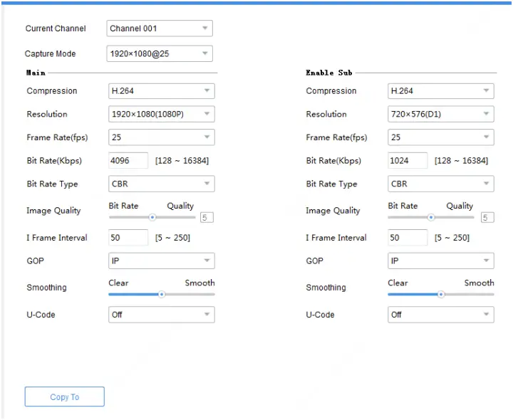The height and width of the screenshot is (420, 513).
Task: Click Main I Frame Interval field
Action: click(x=128, y=238)
